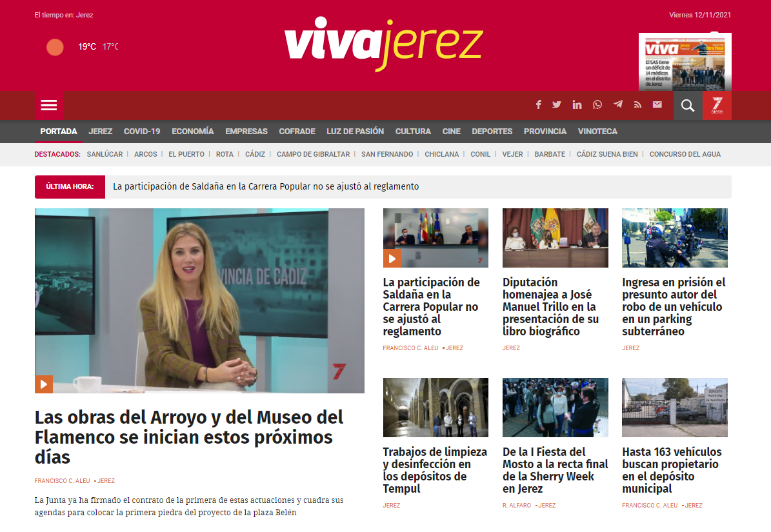
Task: Open the 7 Siete TV icon
Action: click(717, 105)
